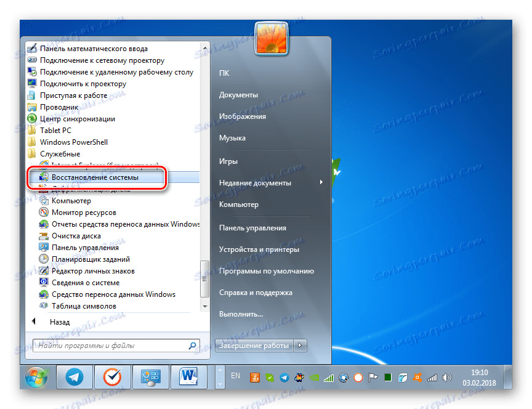The height and width of the screenshot is (409, 532).
Task: Click the volume speaker tray icon
Action: (x=447, y=378)
